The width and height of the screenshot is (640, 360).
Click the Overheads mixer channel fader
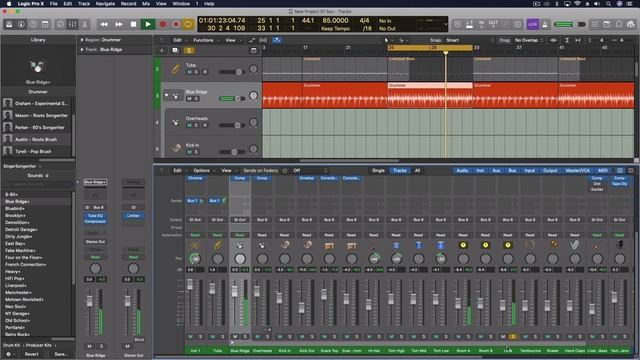257,291
